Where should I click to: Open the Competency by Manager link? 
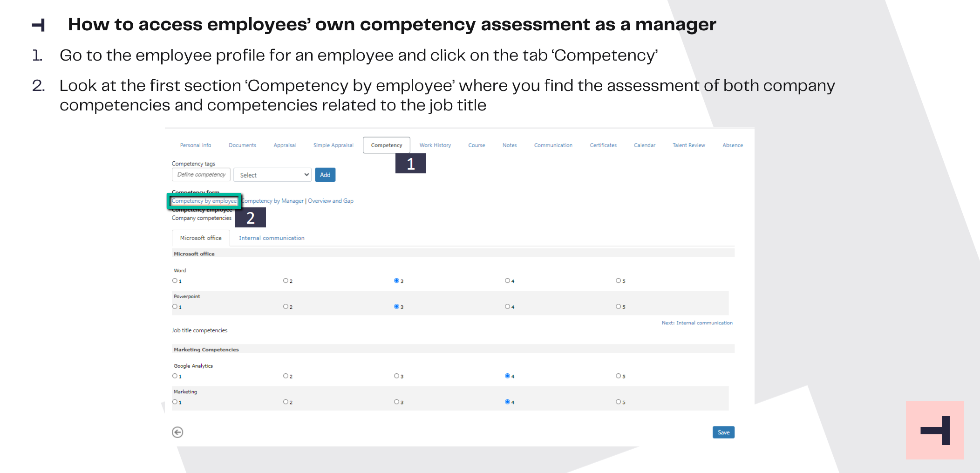(x=273, y=201)
